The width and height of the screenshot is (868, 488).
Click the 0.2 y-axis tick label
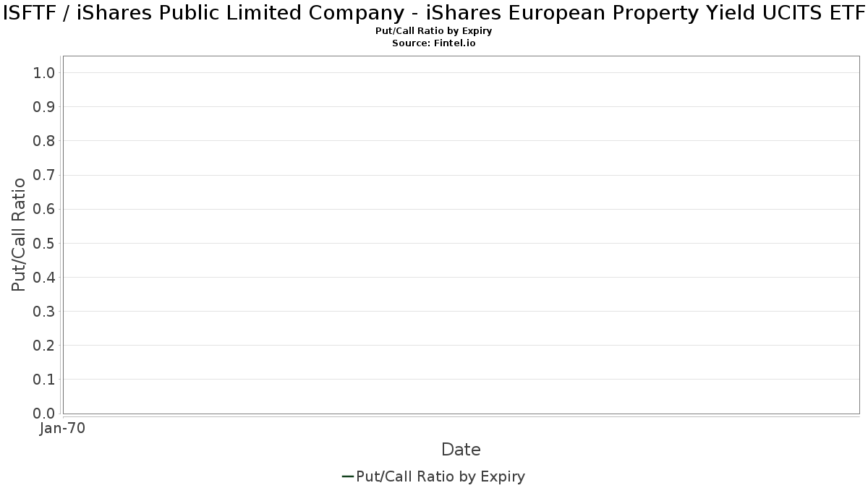point(45,346)
